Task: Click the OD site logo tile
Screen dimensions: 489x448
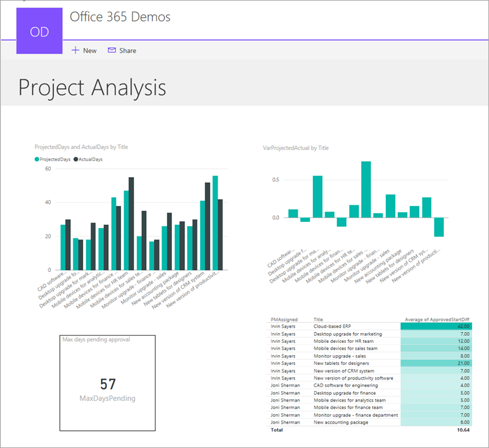Action: click(39, 31)
